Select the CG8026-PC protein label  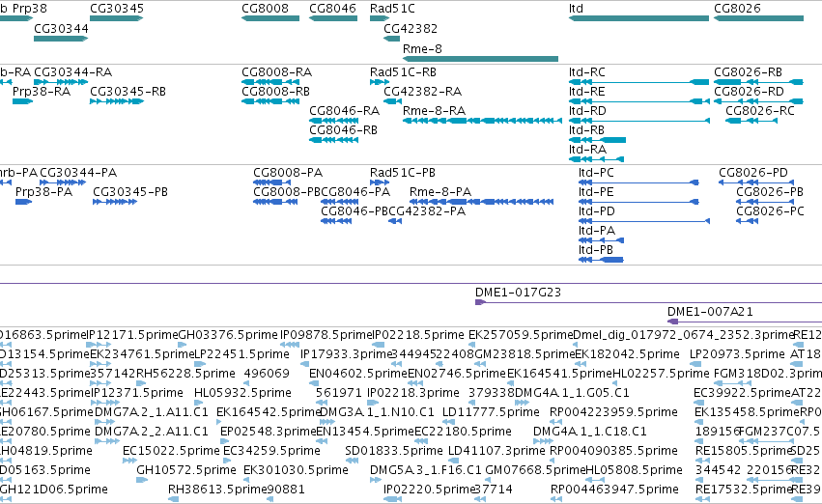(x=770, y=211)
